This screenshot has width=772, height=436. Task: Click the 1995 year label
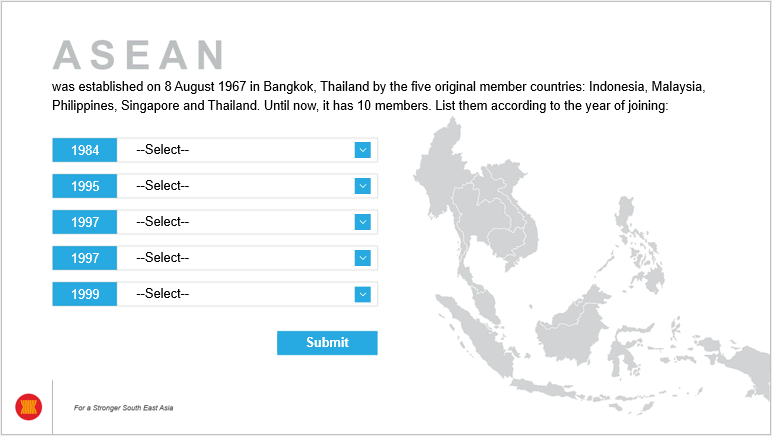pos(85,186)
